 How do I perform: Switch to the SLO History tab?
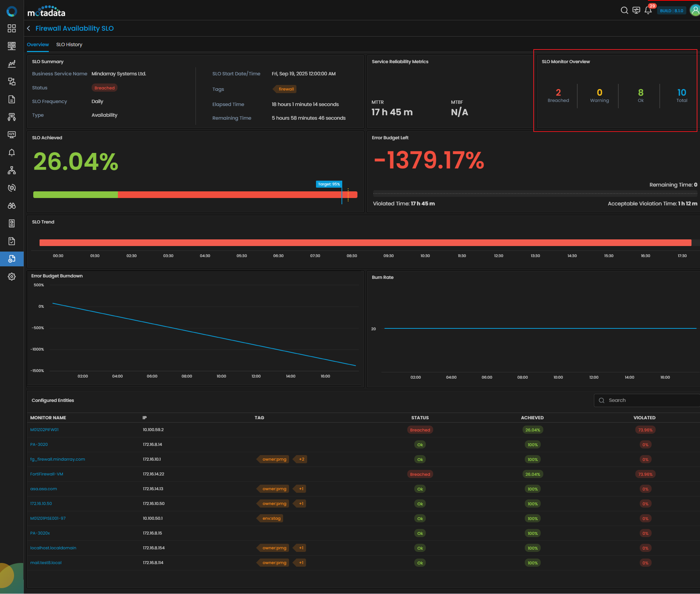coord(69,44)
